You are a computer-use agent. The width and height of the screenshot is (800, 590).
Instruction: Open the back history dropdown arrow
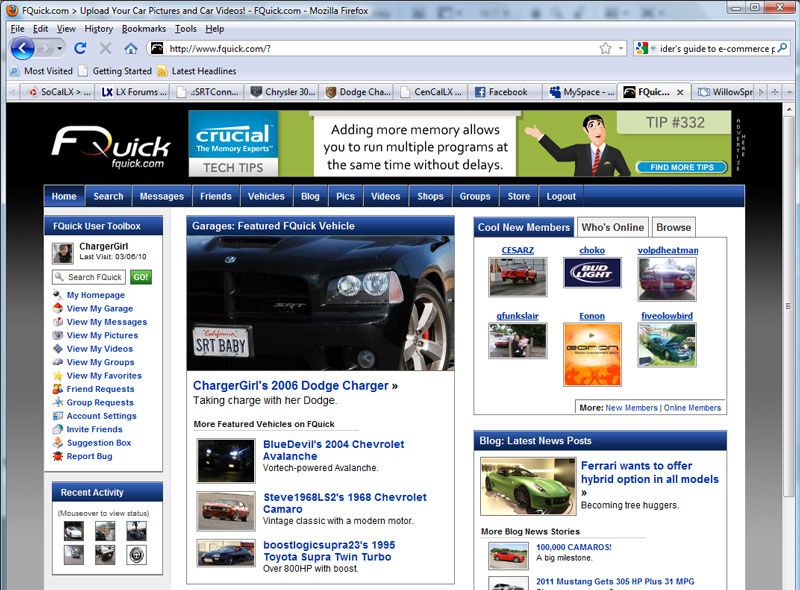60,48
